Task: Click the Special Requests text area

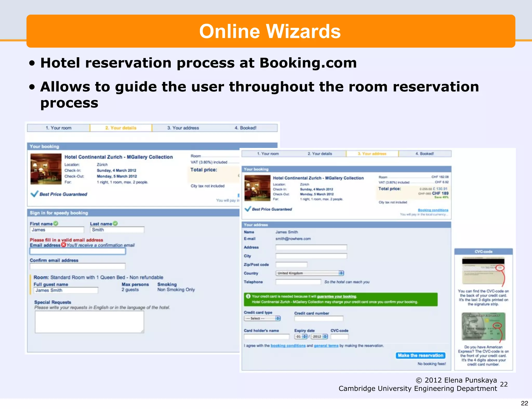Action: [89, 322]
